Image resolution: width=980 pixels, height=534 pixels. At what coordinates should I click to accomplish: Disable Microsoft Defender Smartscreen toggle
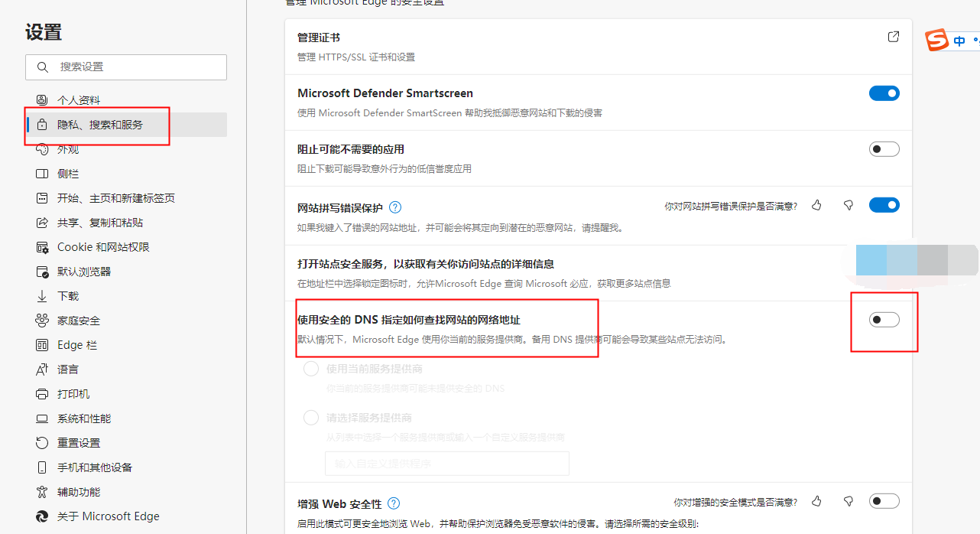(884, 93)
